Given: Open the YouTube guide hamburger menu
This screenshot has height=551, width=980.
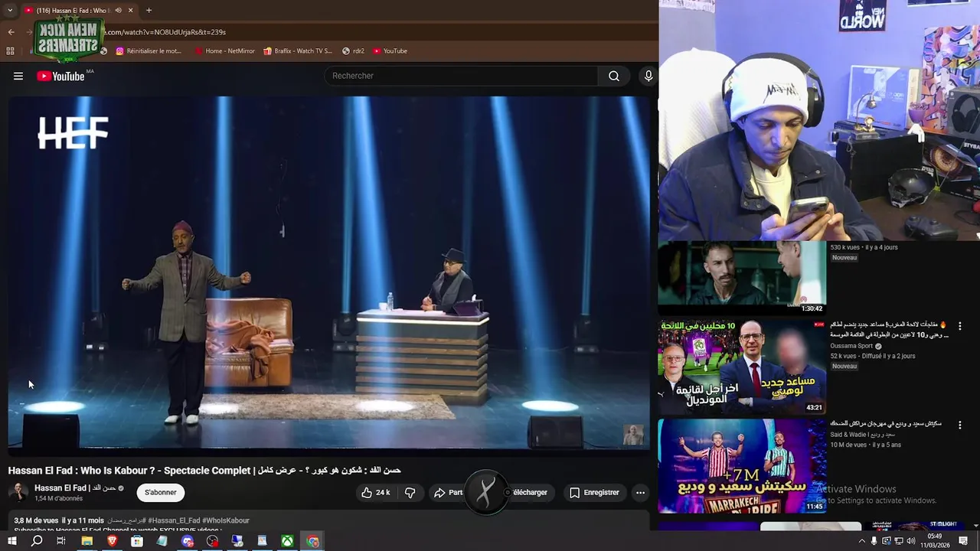Looking at the screenshot, I should pyautogui.click(x=18, y=76).
